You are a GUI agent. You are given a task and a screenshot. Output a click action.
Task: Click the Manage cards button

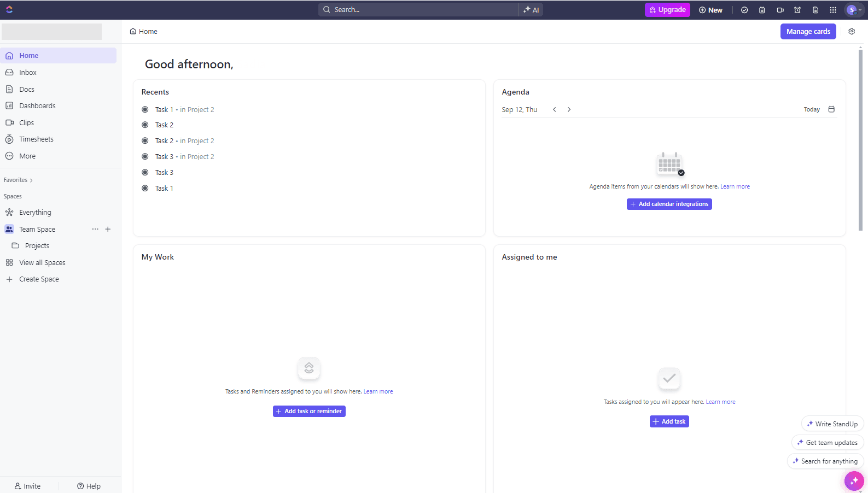pos(808,31)
